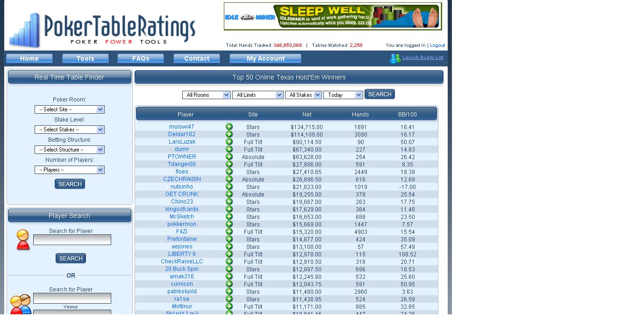Screen dimensions: 644x334
Task: Open the Select Site poker room dropdown
Action: click(x=70, y=109)
